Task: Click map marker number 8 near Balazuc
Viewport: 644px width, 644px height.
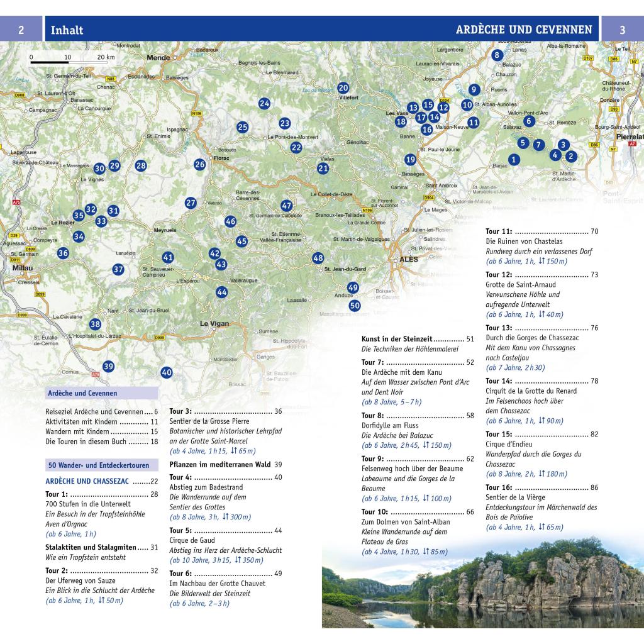Action: 497,55
